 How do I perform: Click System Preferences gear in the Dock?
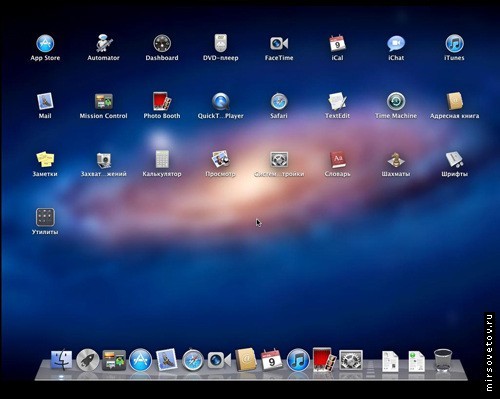(351, 360)
